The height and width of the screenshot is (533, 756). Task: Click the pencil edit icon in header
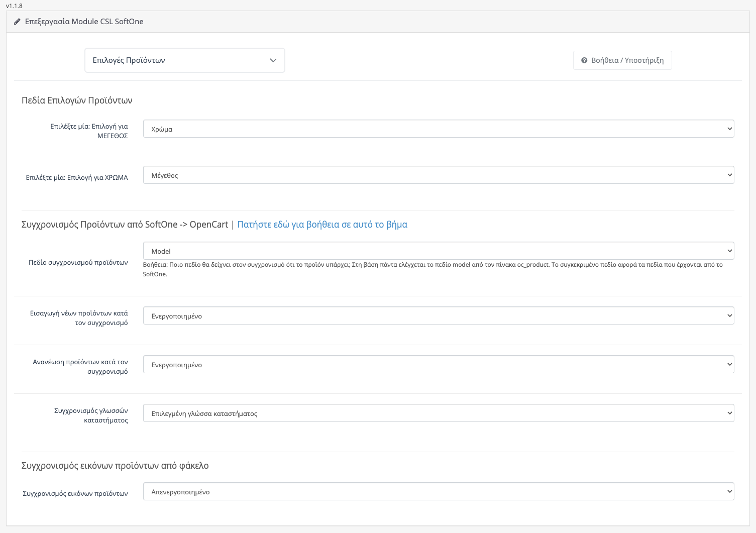coord(17,22)
